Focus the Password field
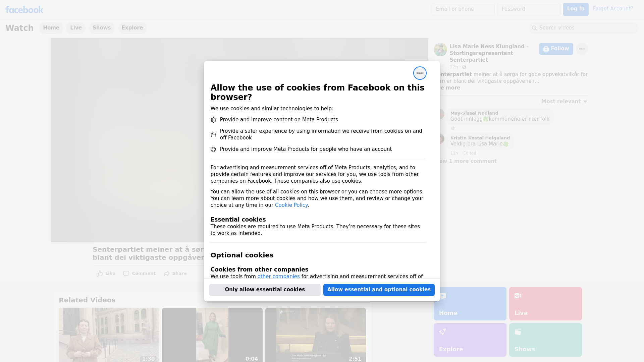 point(529,9)
